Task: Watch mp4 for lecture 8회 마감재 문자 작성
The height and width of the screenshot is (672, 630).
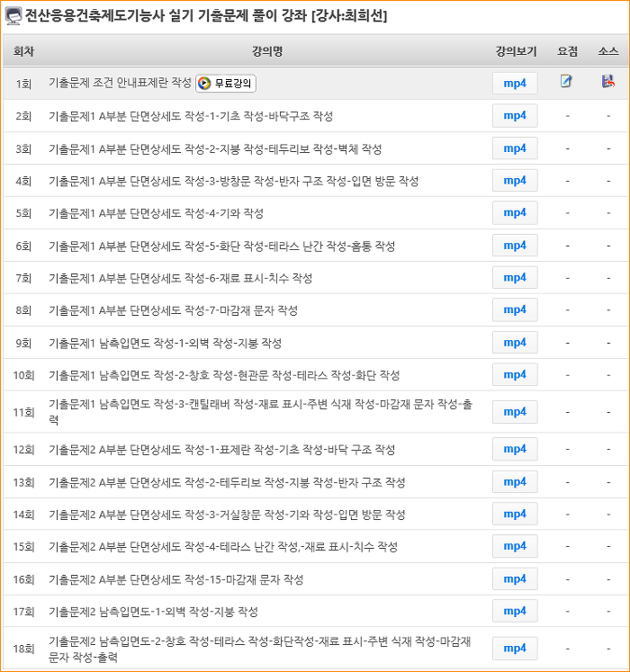Action: point(515,309)
